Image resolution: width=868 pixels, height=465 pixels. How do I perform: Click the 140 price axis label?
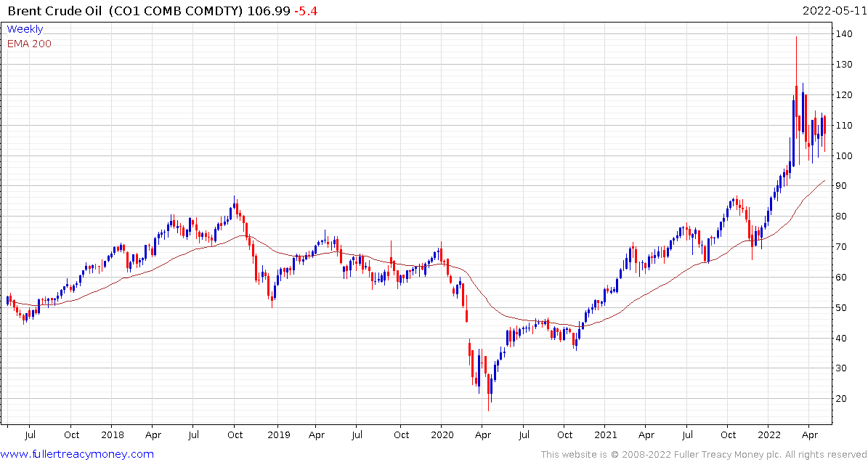845,33
